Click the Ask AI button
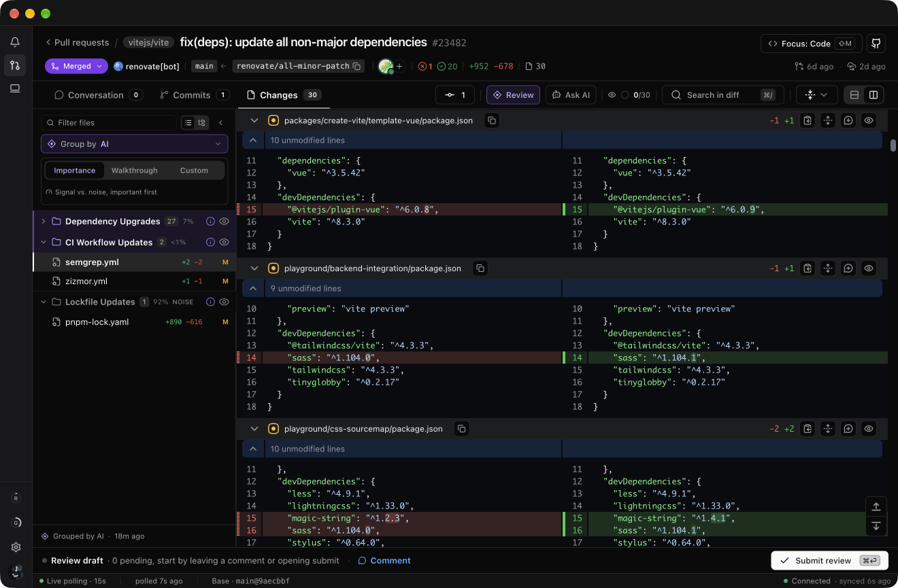This screenshot has height=588, width=898. [571, 95]
